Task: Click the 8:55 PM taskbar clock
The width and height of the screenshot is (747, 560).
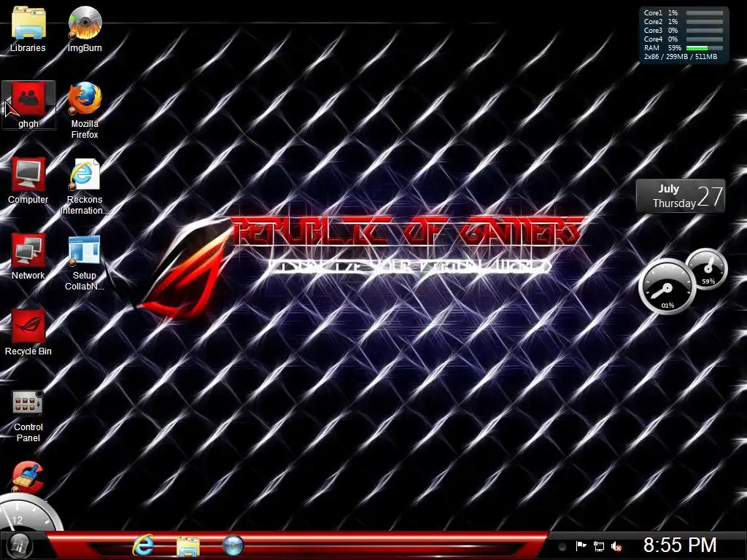Action: 680,545
